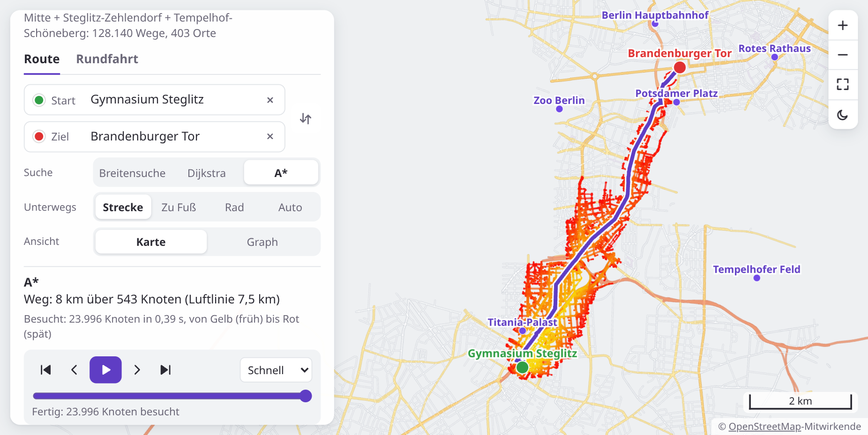
Task: Select Auto travel mode
Action: tap(290, 207)
